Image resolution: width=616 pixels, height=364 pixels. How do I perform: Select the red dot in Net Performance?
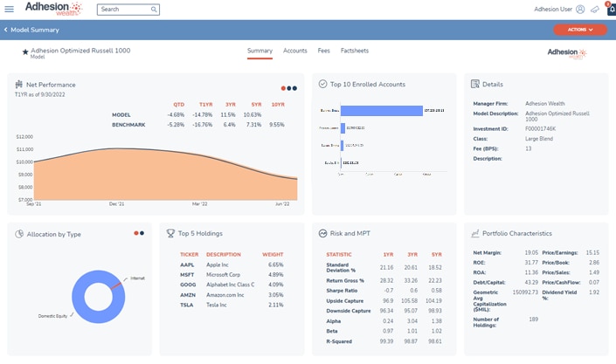pos(283,88)
